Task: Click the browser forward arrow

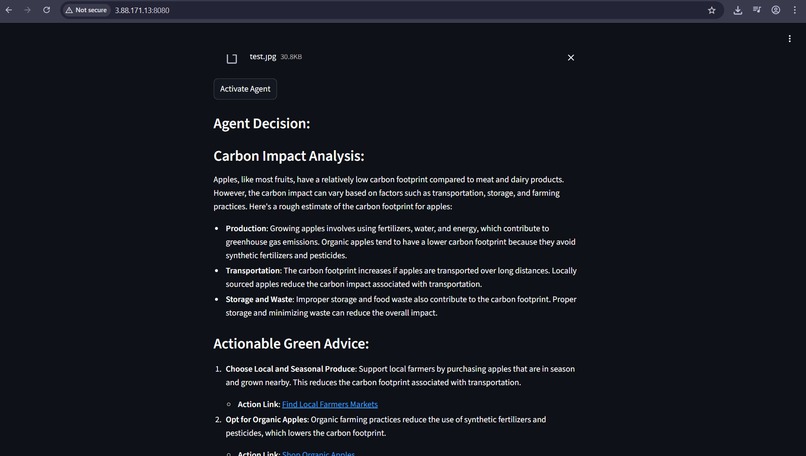Action: pyautogui.click(x=27, y=10)
